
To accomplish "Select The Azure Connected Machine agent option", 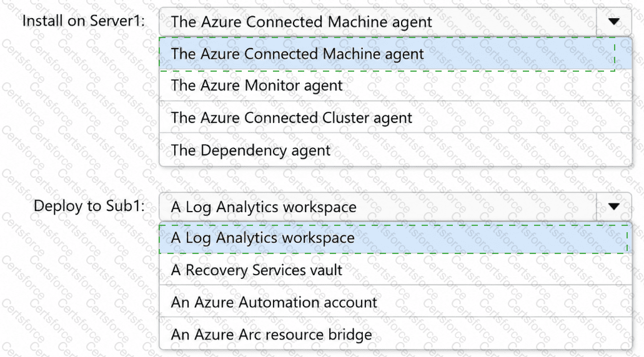I will click(395, 54).
